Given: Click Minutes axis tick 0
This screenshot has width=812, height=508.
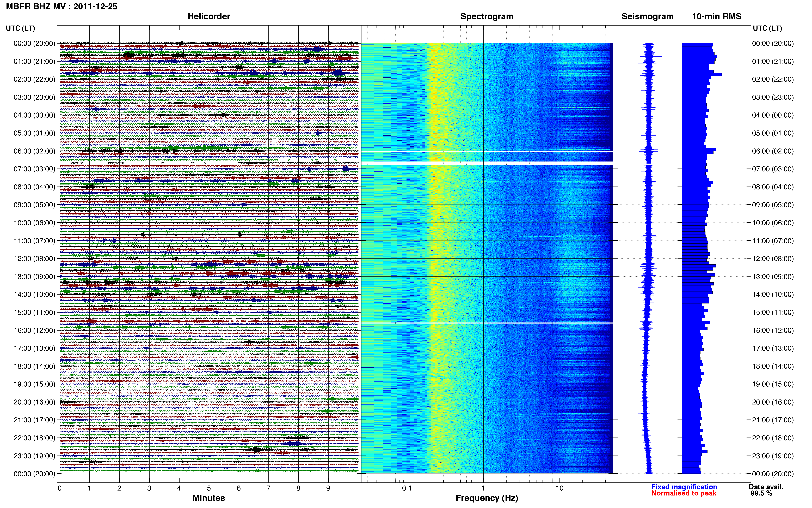Looking at the screenshot, I should (x=59, y=488).
